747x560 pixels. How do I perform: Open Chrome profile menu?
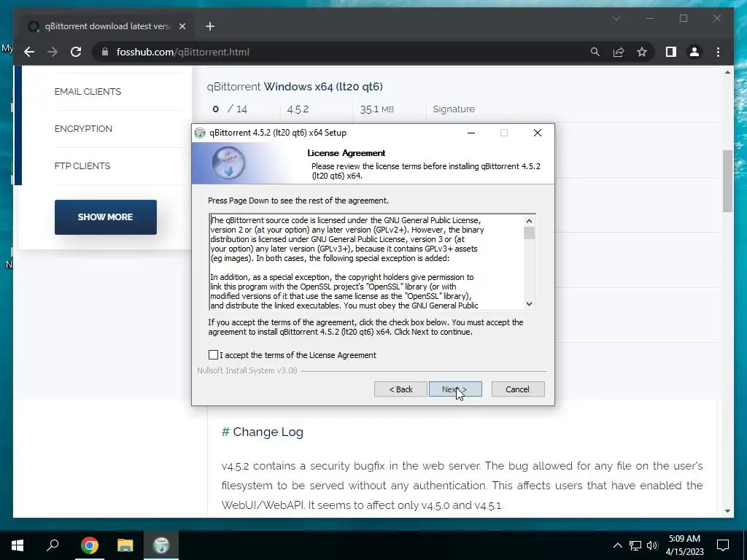[694, 52]
